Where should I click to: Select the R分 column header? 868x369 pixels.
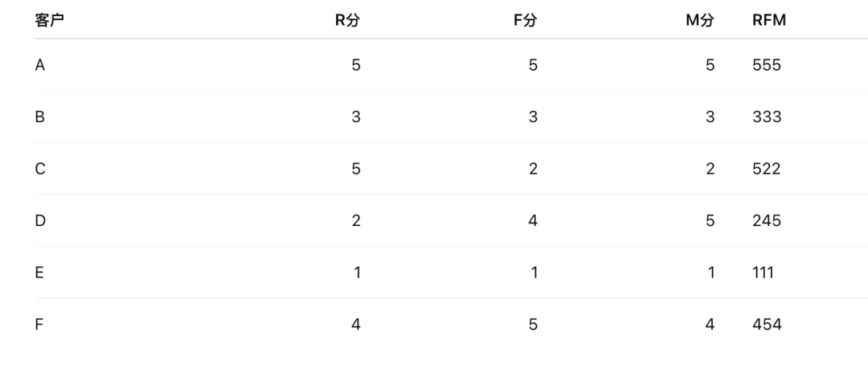click(348, 21)
